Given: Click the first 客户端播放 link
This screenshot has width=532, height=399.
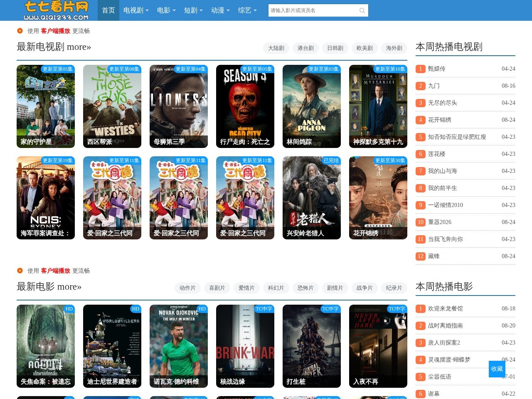Looking at the screenshot, I should pos(56,31).
